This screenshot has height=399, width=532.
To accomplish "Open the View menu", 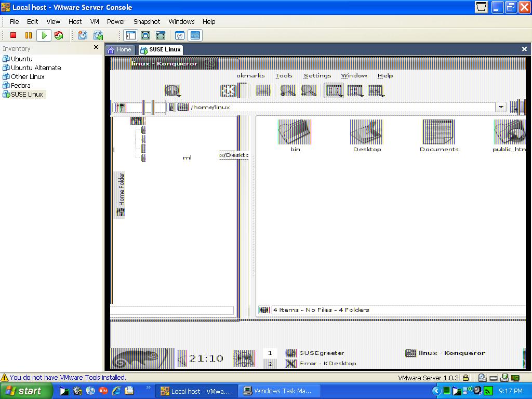I will 54,21.
